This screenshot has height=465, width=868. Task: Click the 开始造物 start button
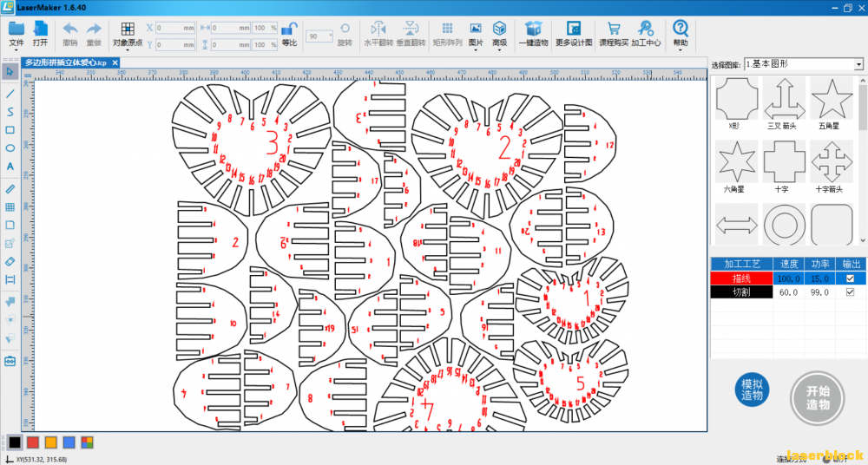[818, 397]
